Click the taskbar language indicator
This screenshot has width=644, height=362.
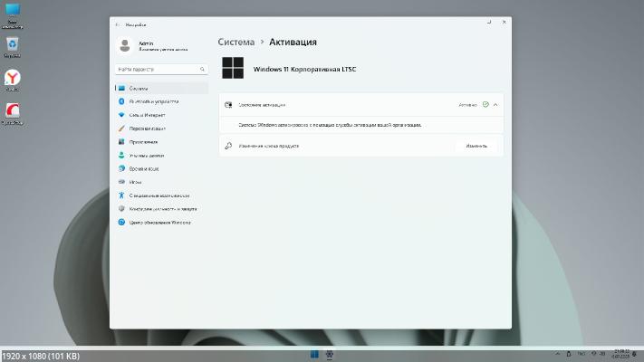coord(581,353)
